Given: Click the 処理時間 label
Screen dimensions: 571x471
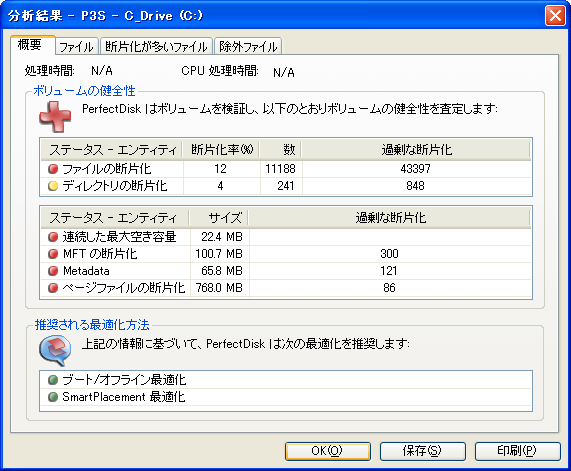Looking at the screenshot, I should coord(50,70).
